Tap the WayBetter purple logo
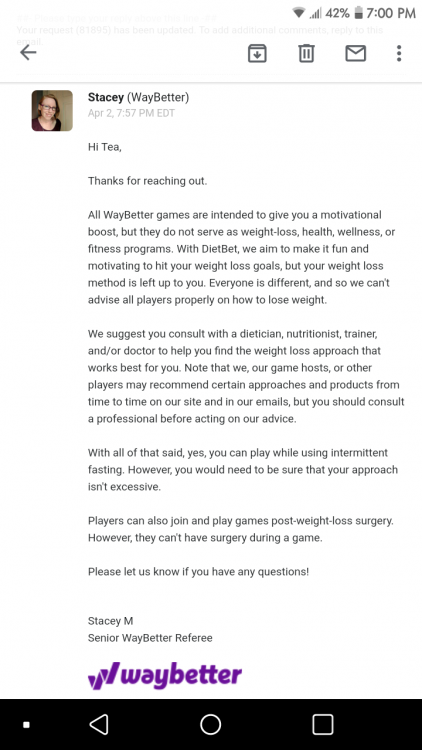The height and width of the screenshot is (750, 422). [165, 675]
